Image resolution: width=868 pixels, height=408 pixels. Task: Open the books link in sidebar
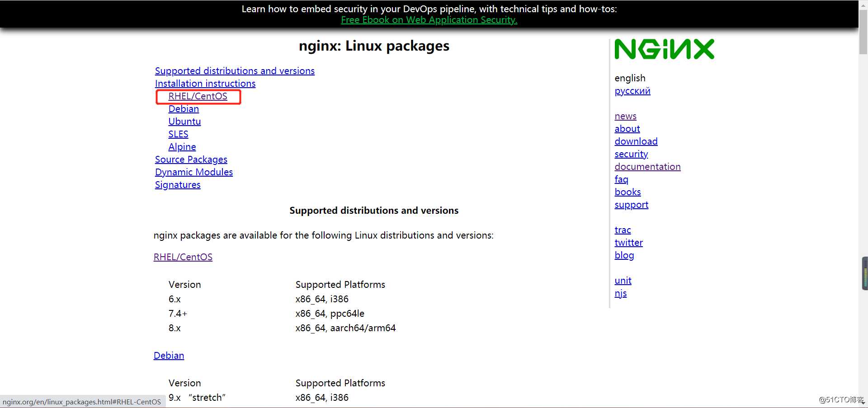tap(628, 192)
